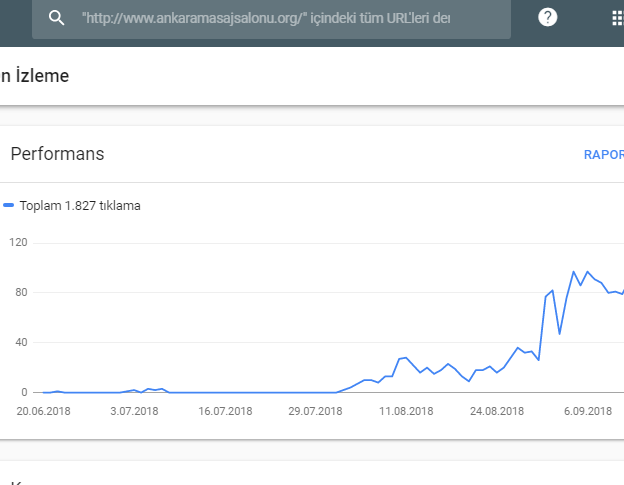Screen dimensions: 624x485
Task: Select the 24.08.2018 date axis label
Action: (497, 411)
